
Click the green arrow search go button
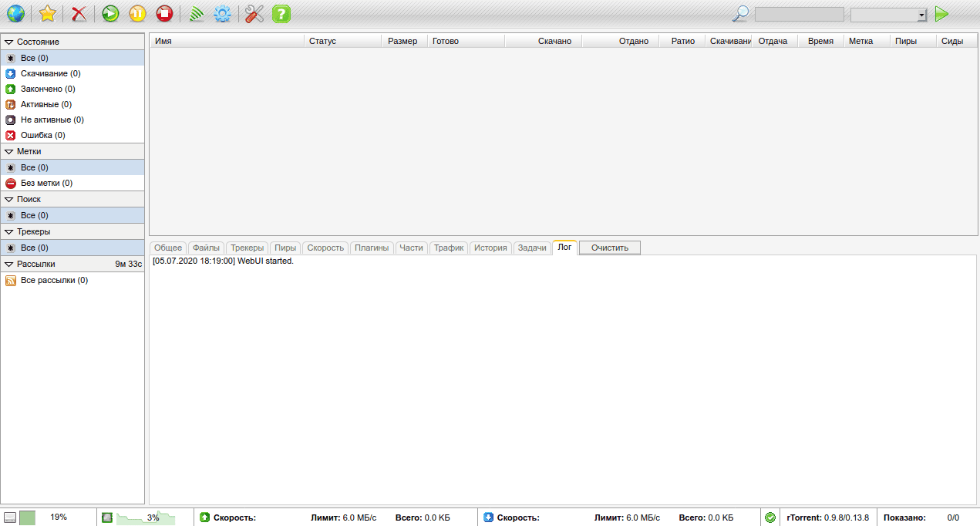pyautogui.click(x=941, y=14)
